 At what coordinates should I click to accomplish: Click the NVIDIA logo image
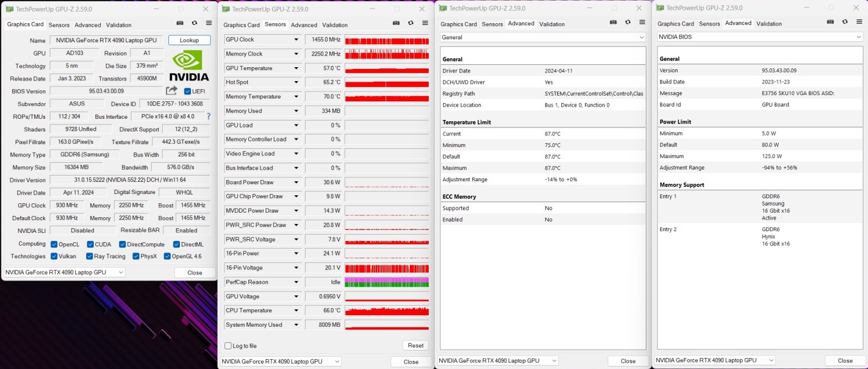coord(189,66)
